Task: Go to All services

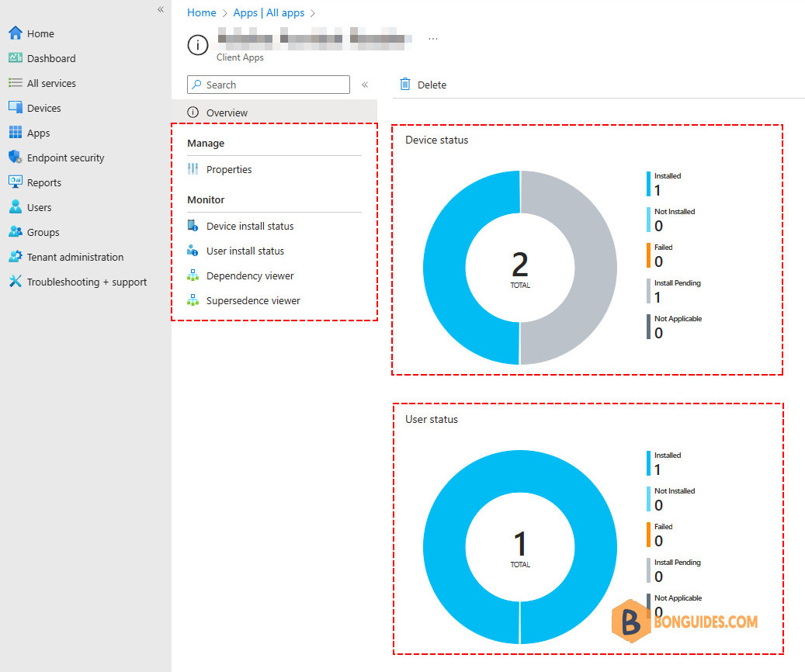Action: click(x=51, y=83)
